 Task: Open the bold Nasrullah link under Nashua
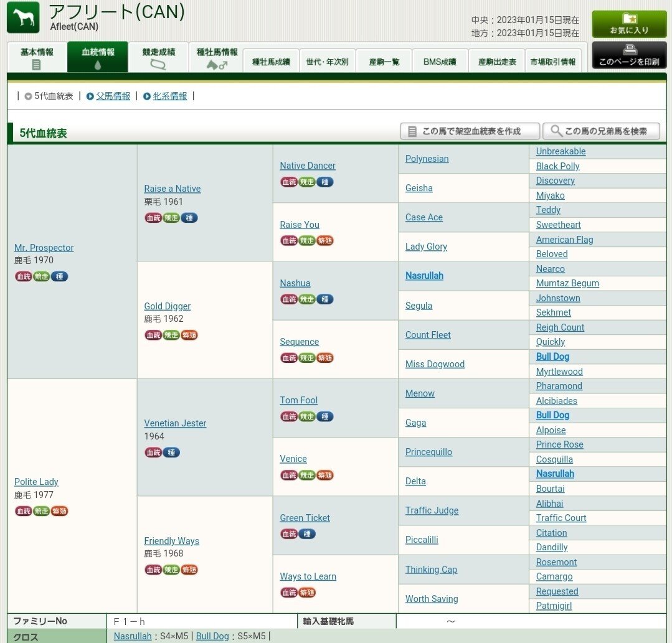tap(424, 276)
